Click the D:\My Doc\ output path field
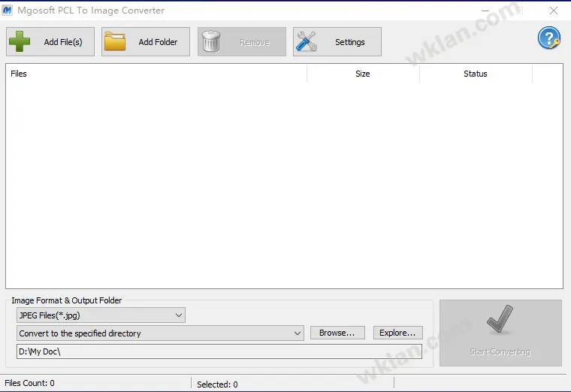Screen dimensions: 571x392 pyautogui.click(x=219, y=351)
